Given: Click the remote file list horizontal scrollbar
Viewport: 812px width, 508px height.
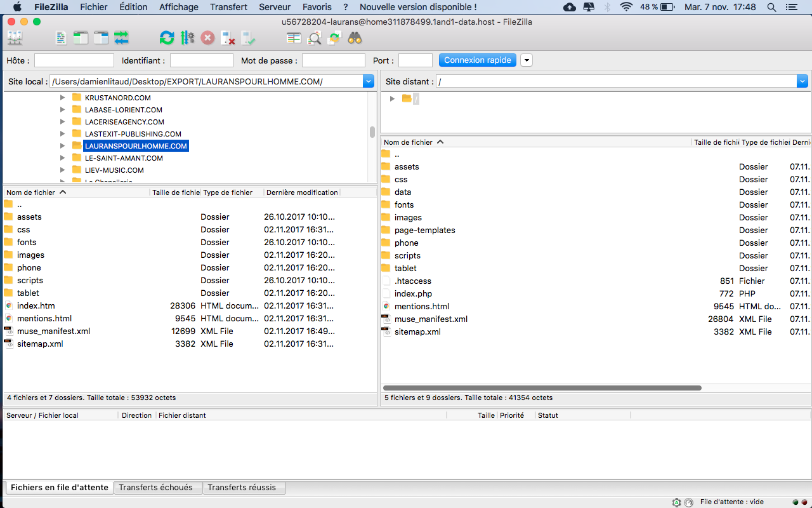Looking at the screenshot, I should pyautogui.click(x=542, y=387).
